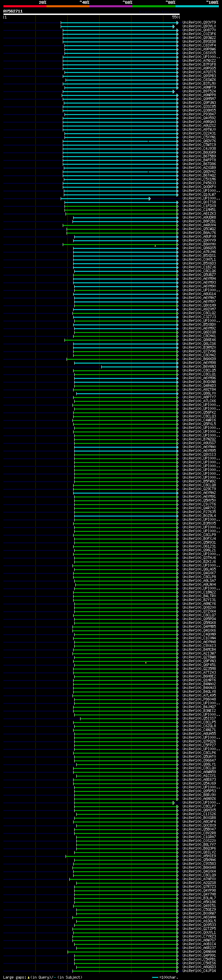Viewport: 222px width, 980px height.
Task: Open hit UniRef100_Q93W22
Action: click(x=199, y=38)
